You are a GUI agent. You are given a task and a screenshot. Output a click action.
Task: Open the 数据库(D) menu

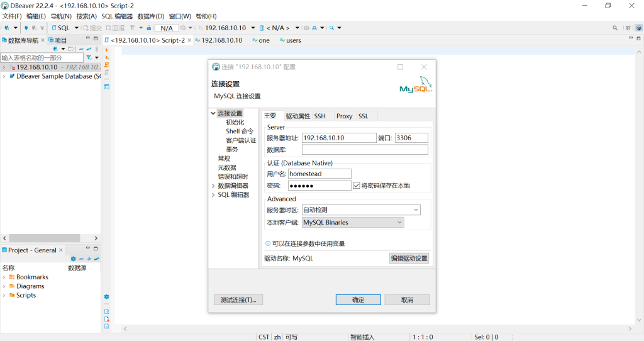point(151,16)
